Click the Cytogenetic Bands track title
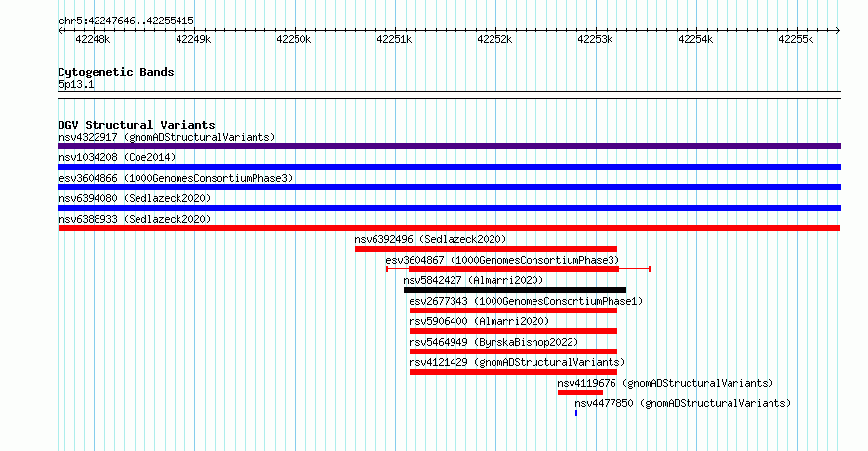 click(x=116, y=72)
